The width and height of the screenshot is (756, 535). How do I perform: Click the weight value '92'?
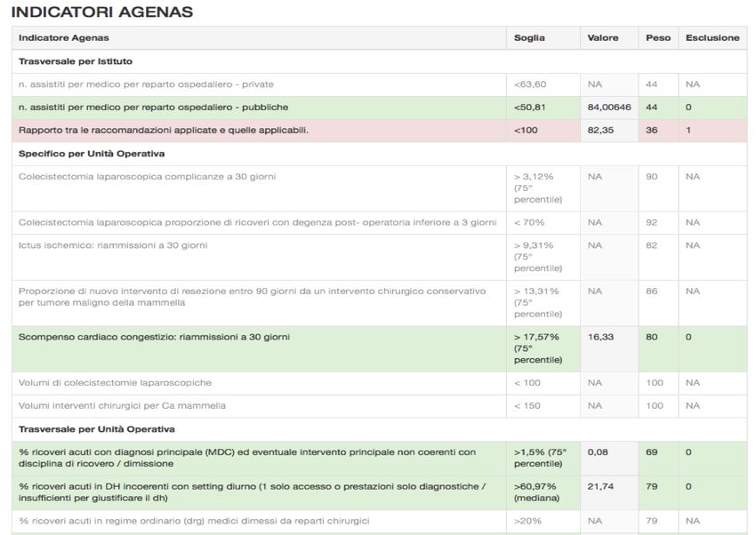651,222
